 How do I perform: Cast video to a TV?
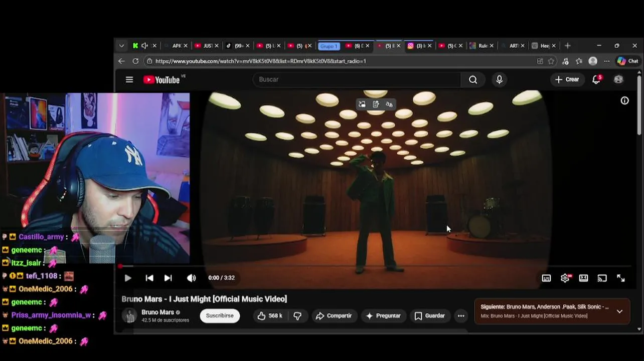(602, 278)
